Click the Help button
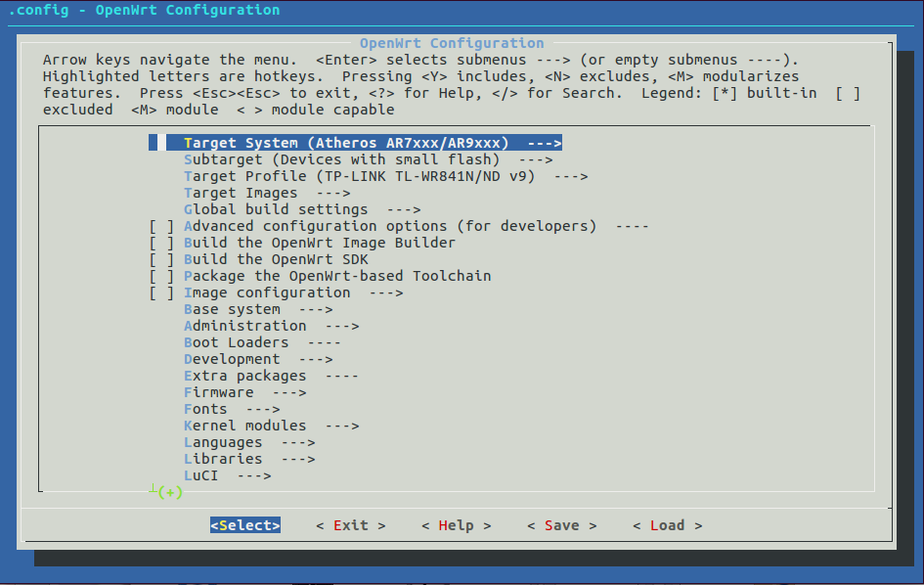Image resolution: width=924 pixels, height=585 pixels. pos(456,525)
